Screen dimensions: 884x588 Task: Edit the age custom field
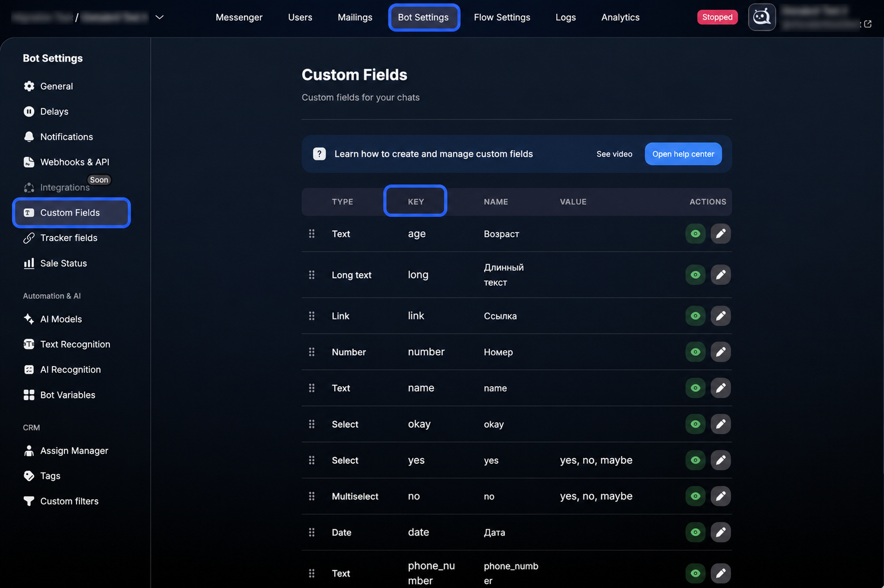click(x=720, y=234)
